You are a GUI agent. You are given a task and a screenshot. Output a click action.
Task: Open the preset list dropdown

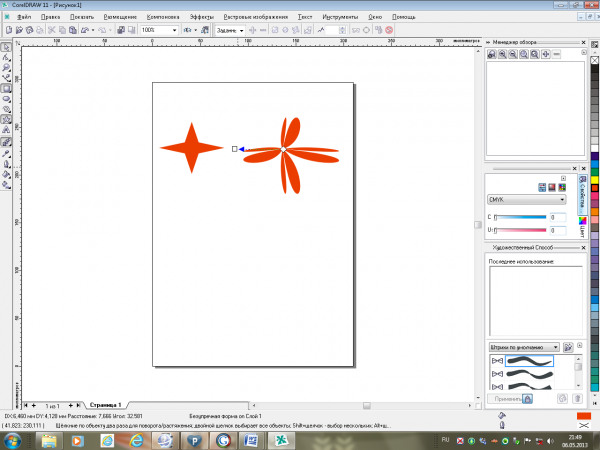point(241,30)
